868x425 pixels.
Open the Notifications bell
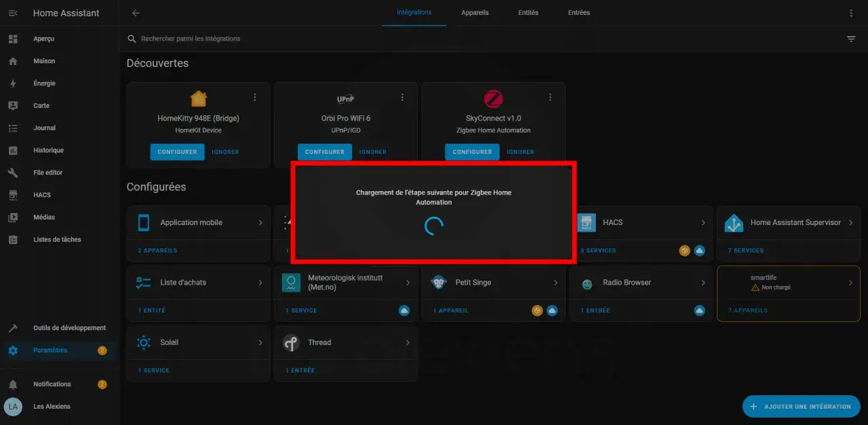coord(13,384)
